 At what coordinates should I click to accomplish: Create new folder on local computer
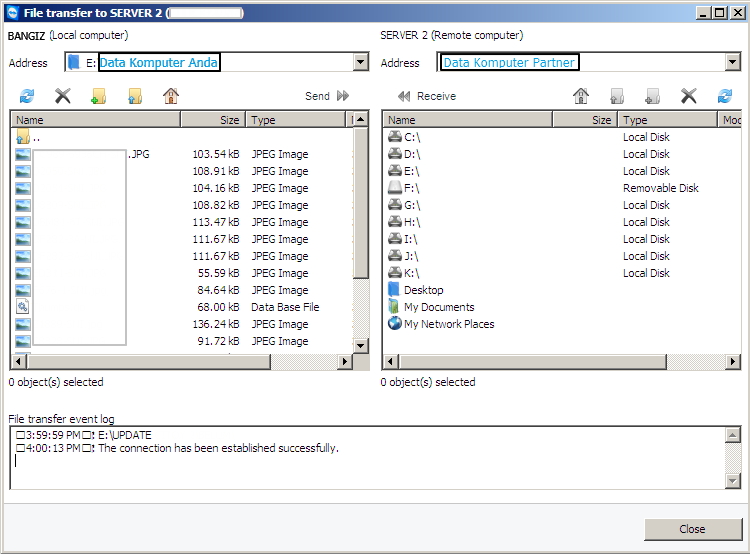(x=99, y=96)
